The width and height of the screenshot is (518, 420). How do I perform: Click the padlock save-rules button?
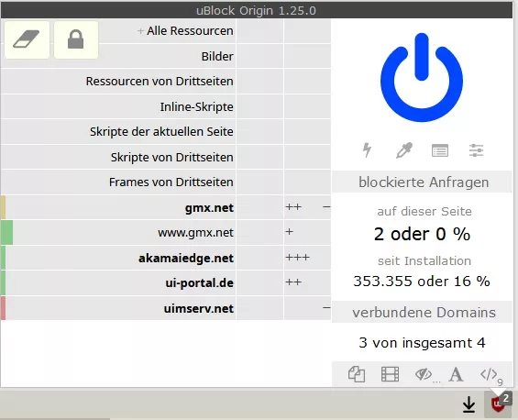pyautogui.click(x=76, y=39)
